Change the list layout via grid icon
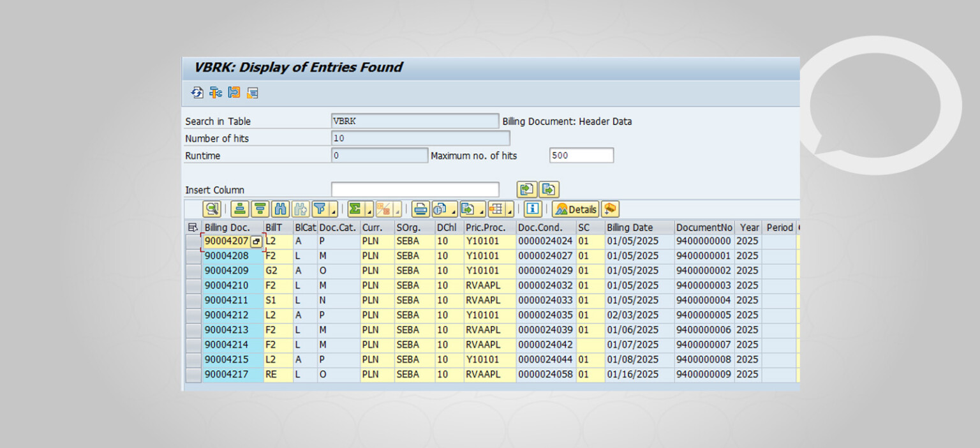980x448 pixels. (496, 209)
